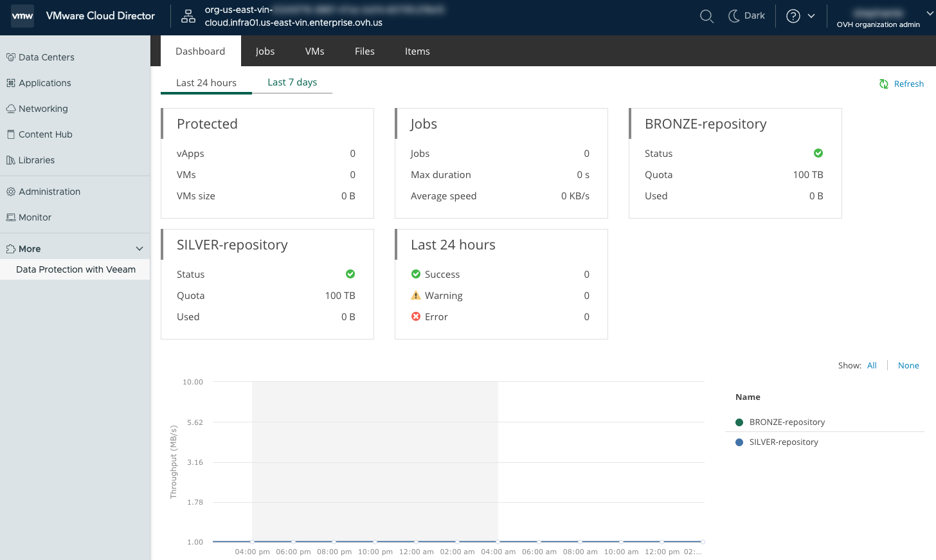Open Monitor section
936x560 pixels.
click(x=35, y=217)
